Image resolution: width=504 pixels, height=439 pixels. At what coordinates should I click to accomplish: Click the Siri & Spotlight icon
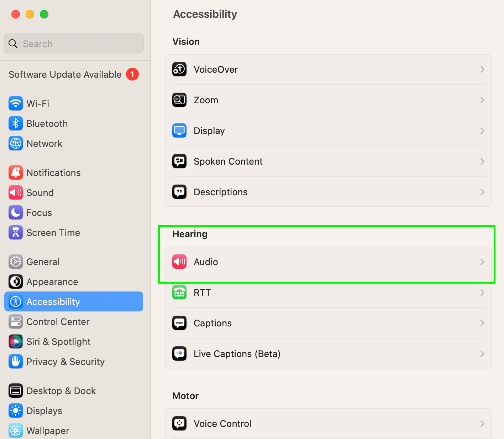(x=16, y=342)
